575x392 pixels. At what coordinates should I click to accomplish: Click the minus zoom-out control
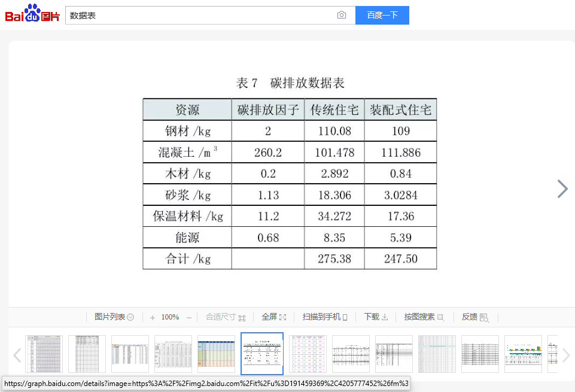click(188, 317)
